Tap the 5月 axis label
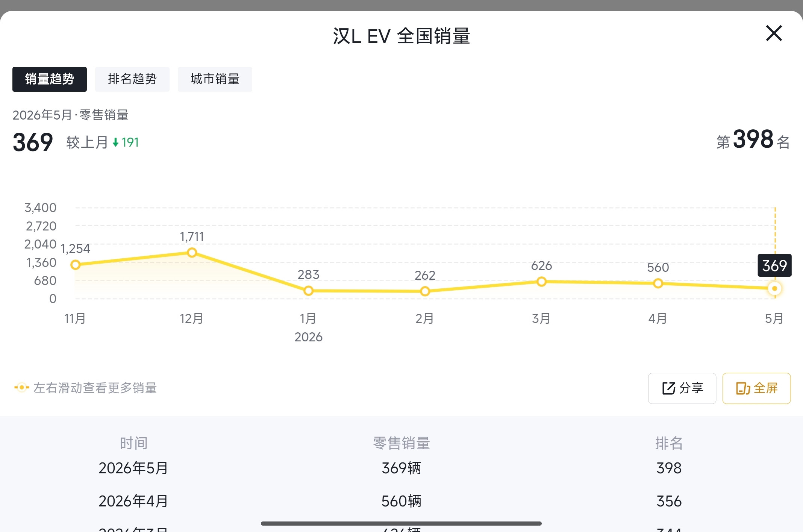803x532 pixels. tap(774, 318)
